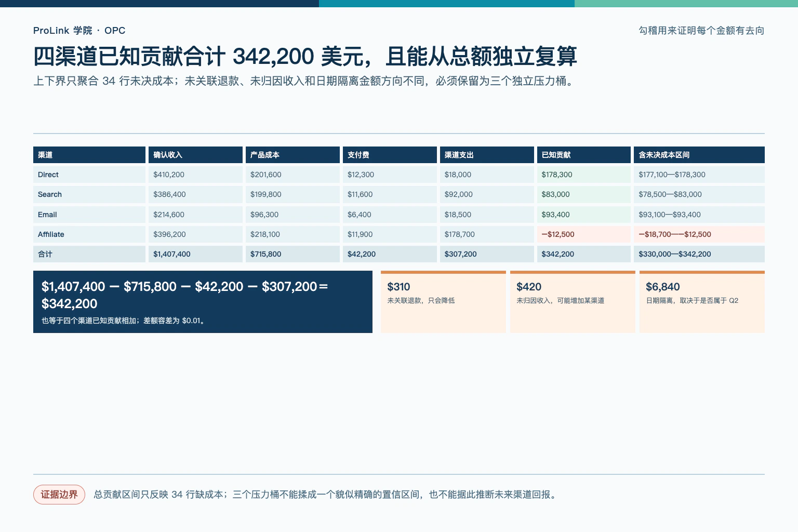The width and height of the screenshot is (798, 532).
Task: Click Direct revenue cell $410,200
Action: click(195, 175)
